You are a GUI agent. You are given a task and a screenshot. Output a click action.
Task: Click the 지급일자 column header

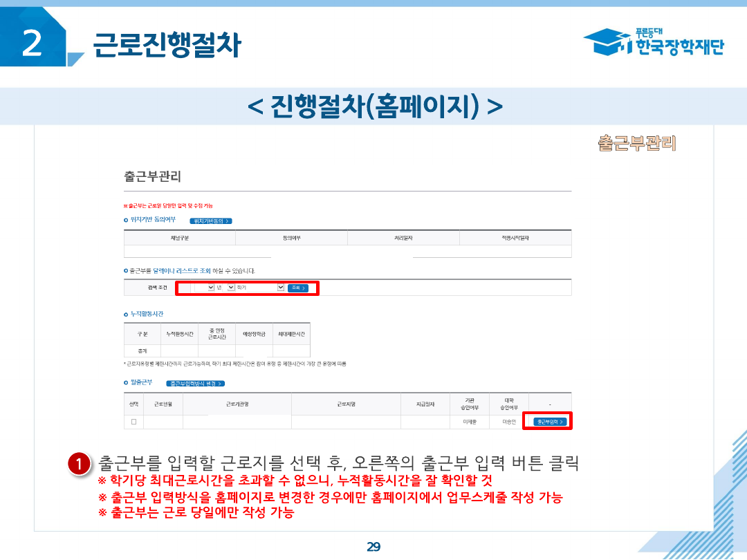(425, 404)
